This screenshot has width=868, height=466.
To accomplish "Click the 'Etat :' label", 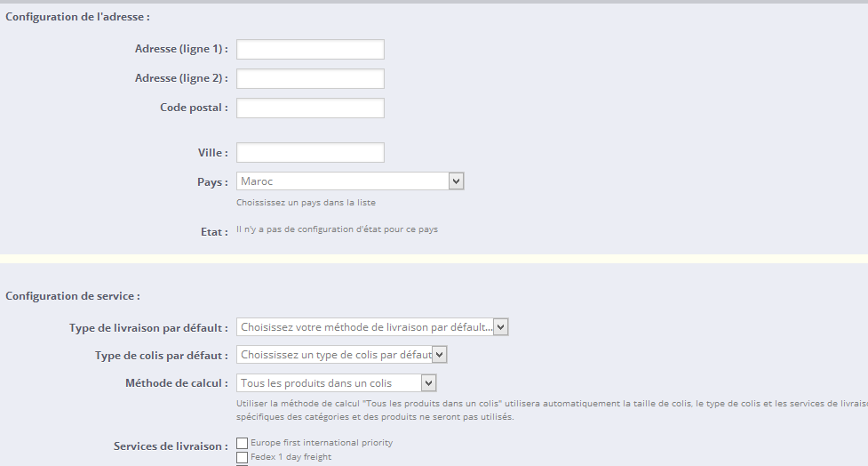I will pos(214,231).
